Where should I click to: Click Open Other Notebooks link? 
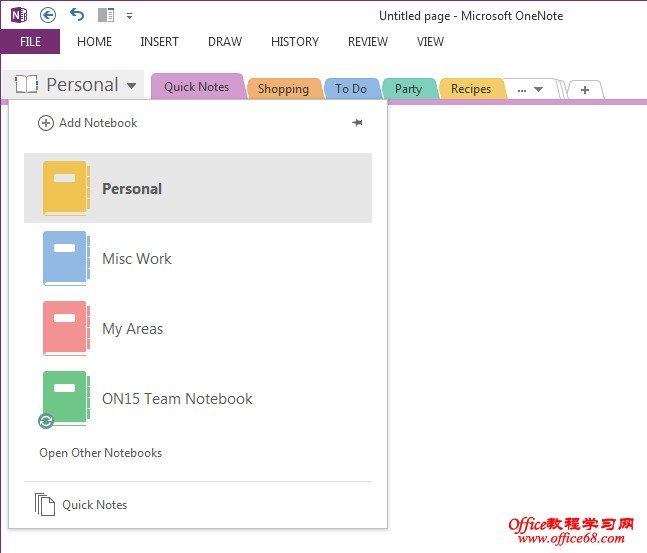[x=101, y=453]
